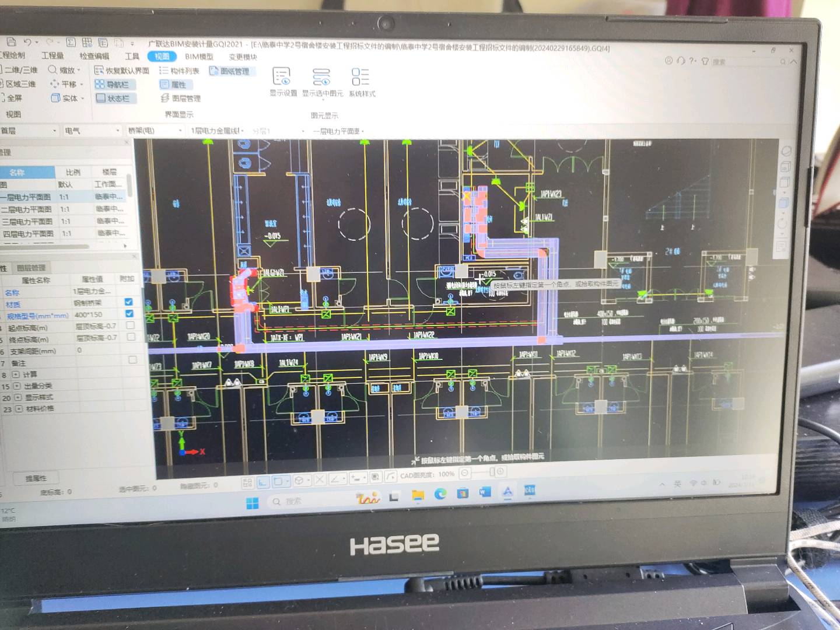Expand the 计算 property group

16,374
